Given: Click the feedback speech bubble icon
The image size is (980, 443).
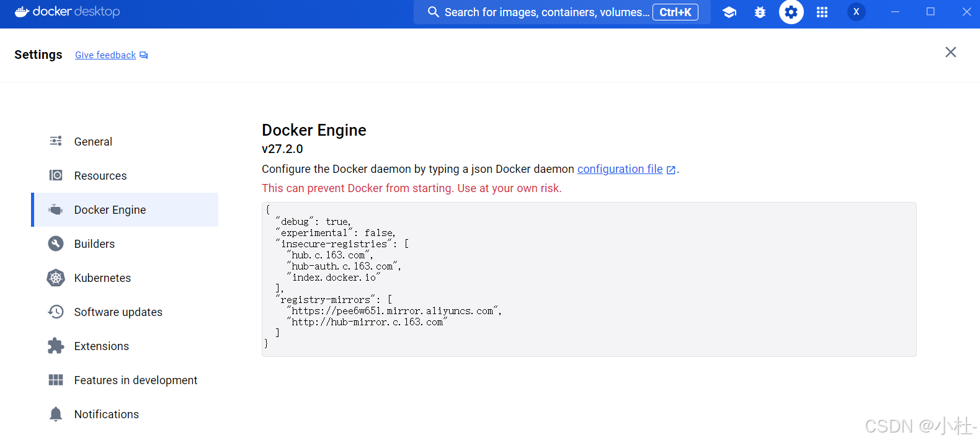Looking at the screenshot, I should click(144, 55).
